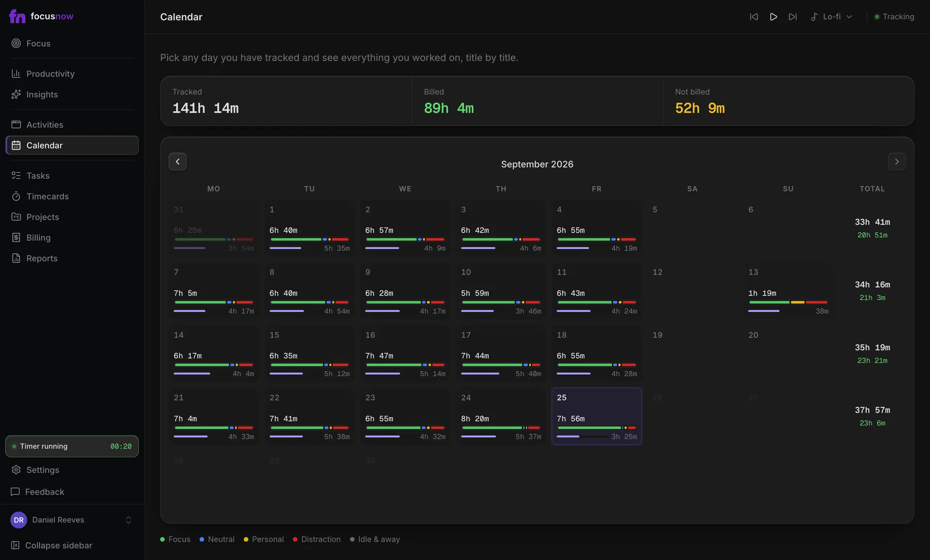Toggle the running timer pill
This screenshot has height=560, width=930.
(72, 446)
